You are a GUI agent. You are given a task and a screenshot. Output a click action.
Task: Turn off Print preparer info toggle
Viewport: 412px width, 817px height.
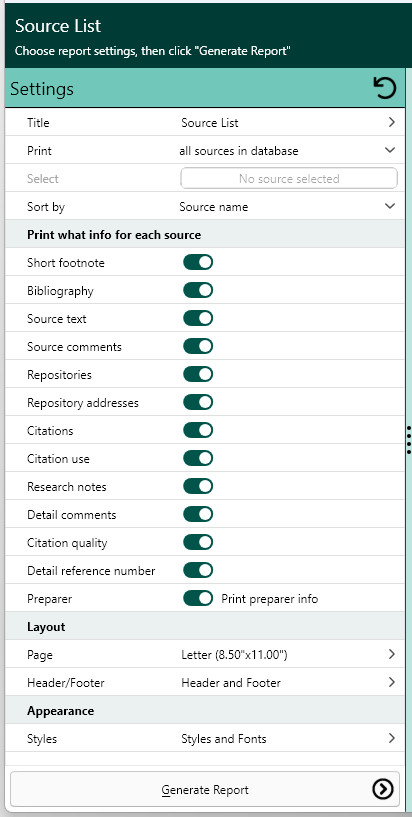click(198, 599)
